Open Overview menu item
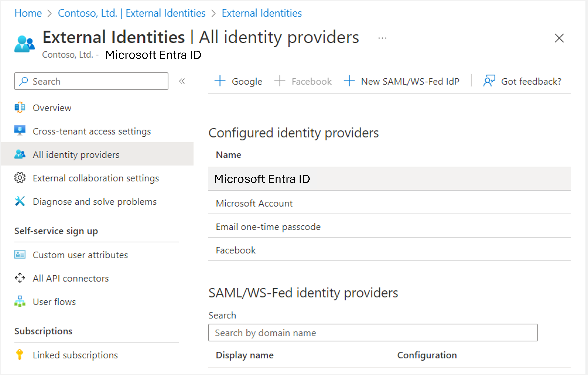588x375 pixels. [x=52, y=108]
